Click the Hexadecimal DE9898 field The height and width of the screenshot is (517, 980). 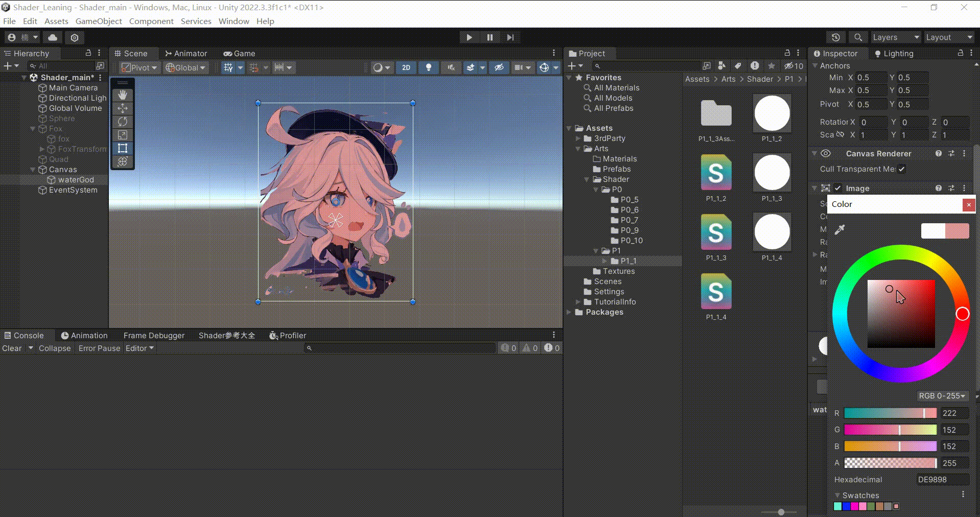[943, 479]
